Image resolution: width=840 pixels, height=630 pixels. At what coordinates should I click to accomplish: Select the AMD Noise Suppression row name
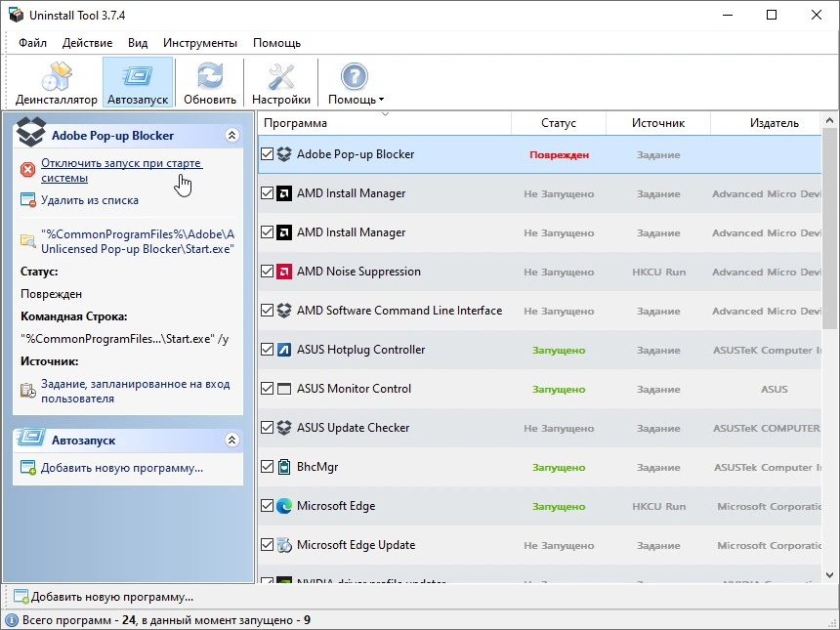[x=358, y=272]
